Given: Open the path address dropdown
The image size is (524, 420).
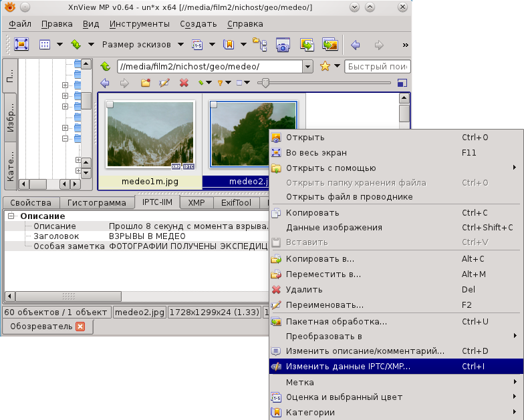Looking at the screenshot, I should [x=307, y=67].
